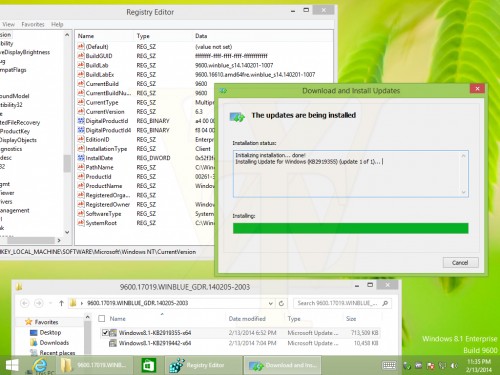Viewport: 500px width, 375px height.
Task: Cancel the update installation
Action: click(461, 263)
